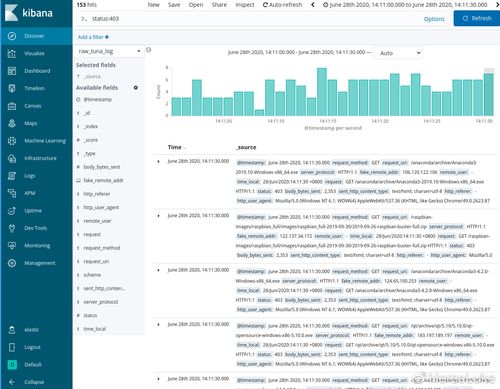
Task: Open Management gear icon
Action: (12, 263)
